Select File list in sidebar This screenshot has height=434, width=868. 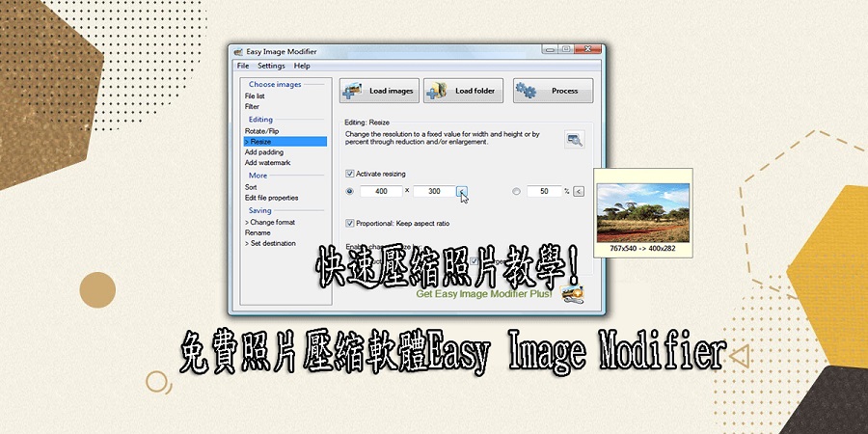255,96
